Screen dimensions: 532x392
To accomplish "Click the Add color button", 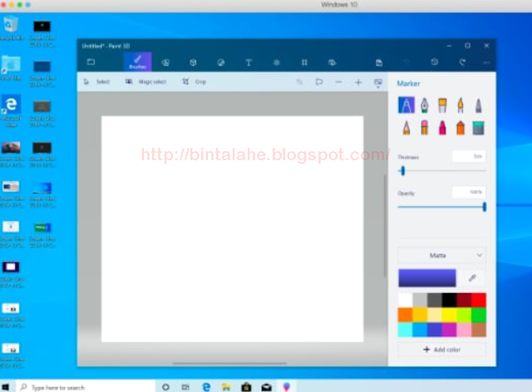I will [x=441, y=350].
